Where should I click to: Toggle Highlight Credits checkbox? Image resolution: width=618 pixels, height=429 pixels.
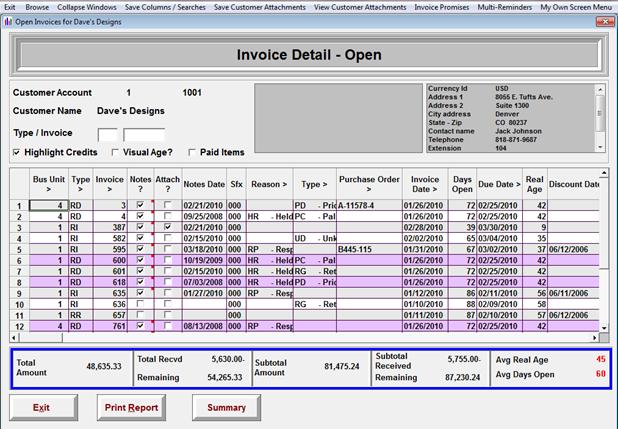(16, 152)
